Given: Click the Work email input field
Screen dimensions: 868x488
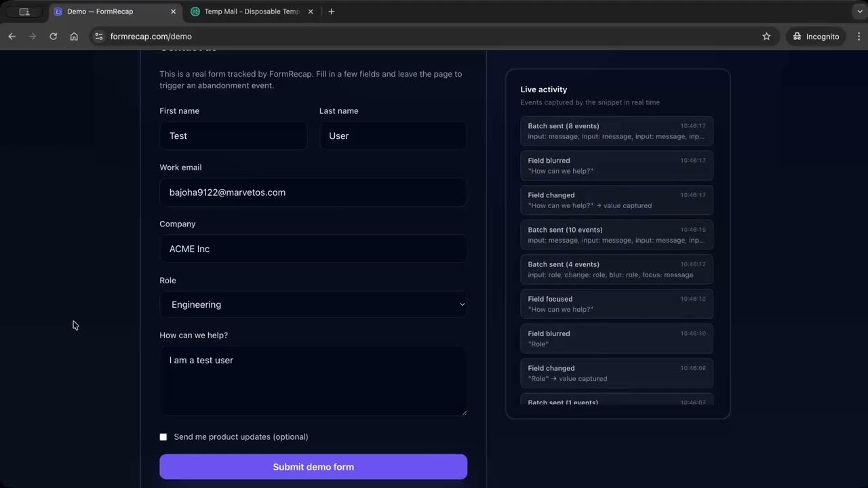Looking at the screenshot, I should coord(313,192).
